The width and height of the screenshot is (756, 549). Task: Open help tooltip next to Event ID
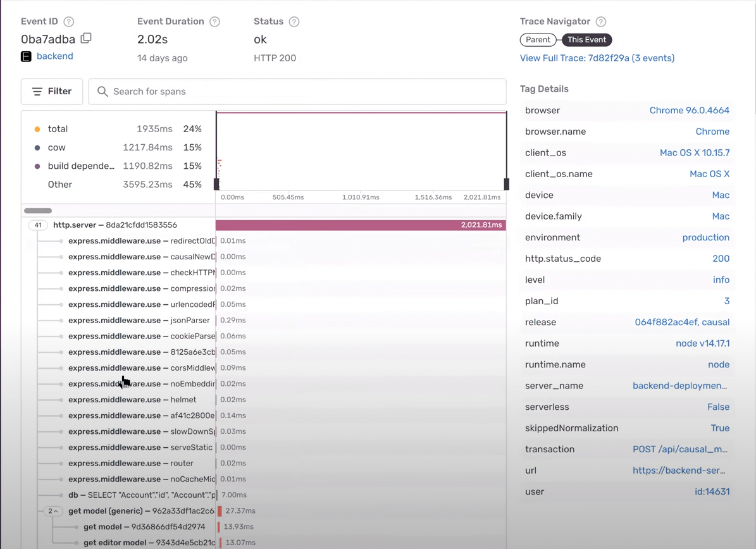click(69, 22)
